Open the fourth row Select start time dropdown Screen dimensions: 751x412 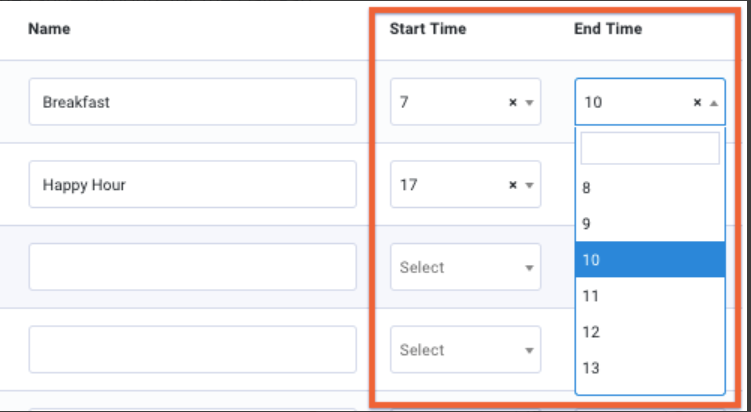(465, 350)
